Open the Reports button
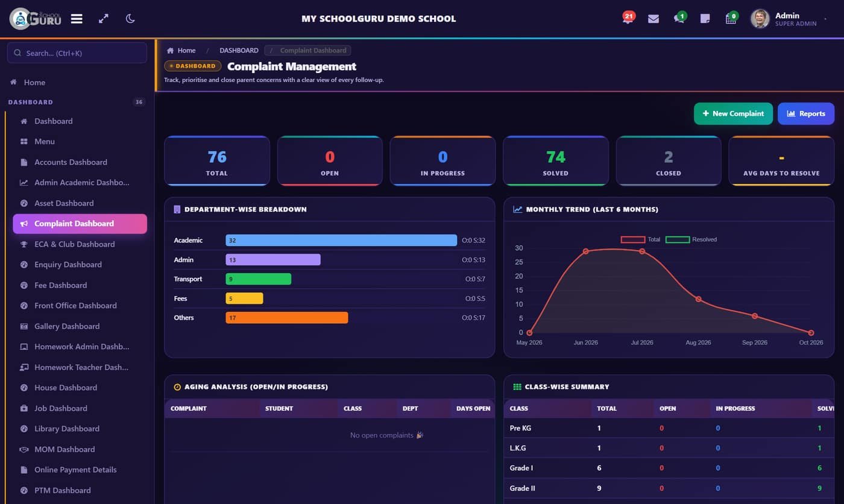 [x=806, y=113]
